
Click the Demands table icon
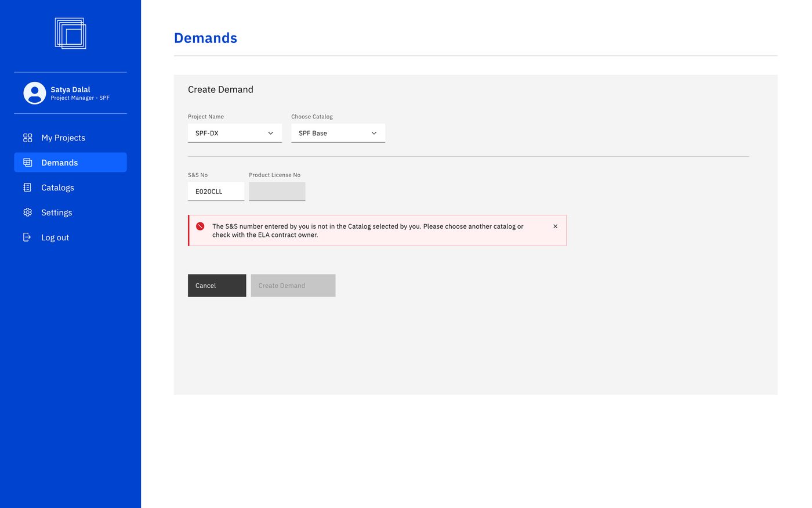[x=27, y=163]
